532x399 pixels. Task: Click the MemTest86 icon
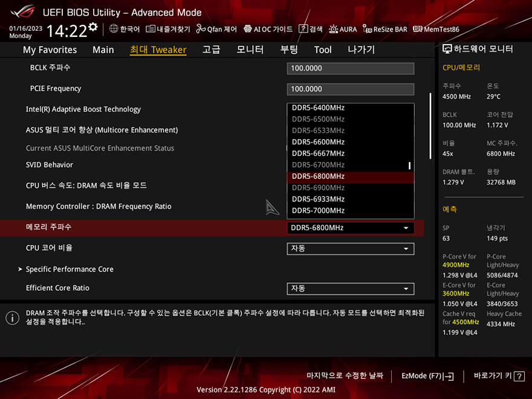click(x=418, y=29)
